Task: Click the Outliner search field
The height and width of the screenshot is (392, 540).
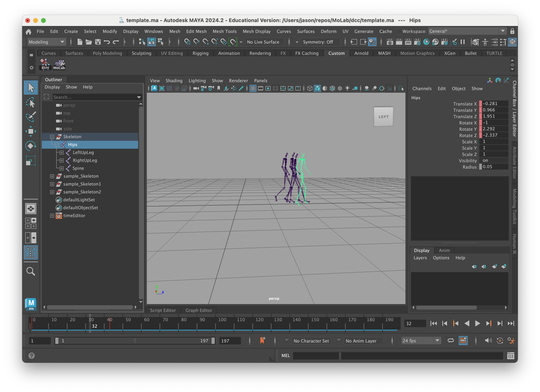Action: [97, 97]
